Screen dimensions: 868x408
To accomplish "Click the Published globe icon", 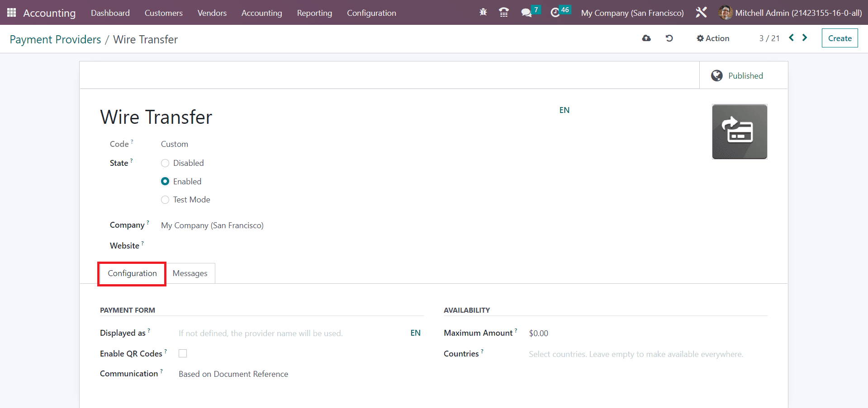I will pyautogui.click(x=716, y=75).
